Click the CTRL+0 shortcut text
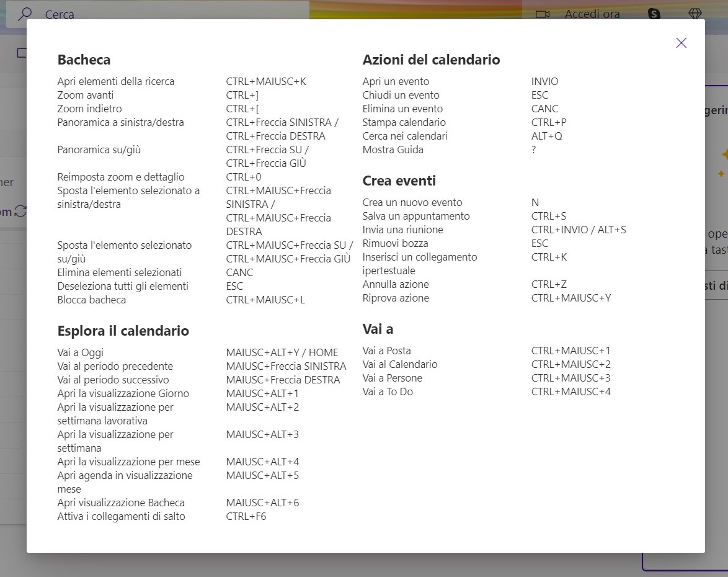 pyautogui.click(x=244, y=177)
